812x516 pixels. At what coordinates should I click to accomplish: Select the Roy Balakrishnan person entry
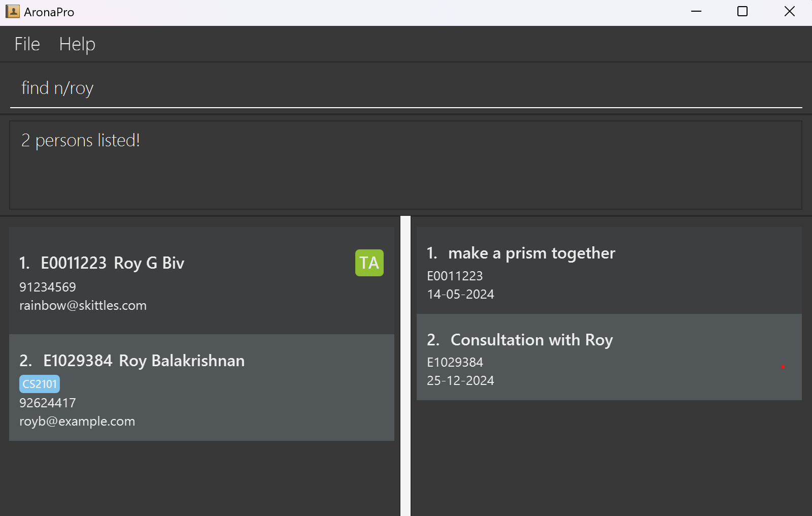tap(201, 388)
